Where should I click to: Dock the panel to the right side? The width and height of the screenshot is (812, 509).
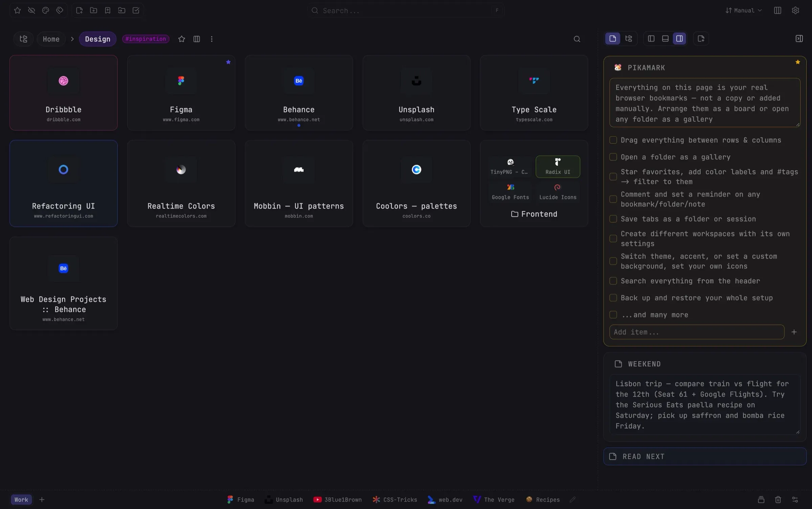coord(679,39)
